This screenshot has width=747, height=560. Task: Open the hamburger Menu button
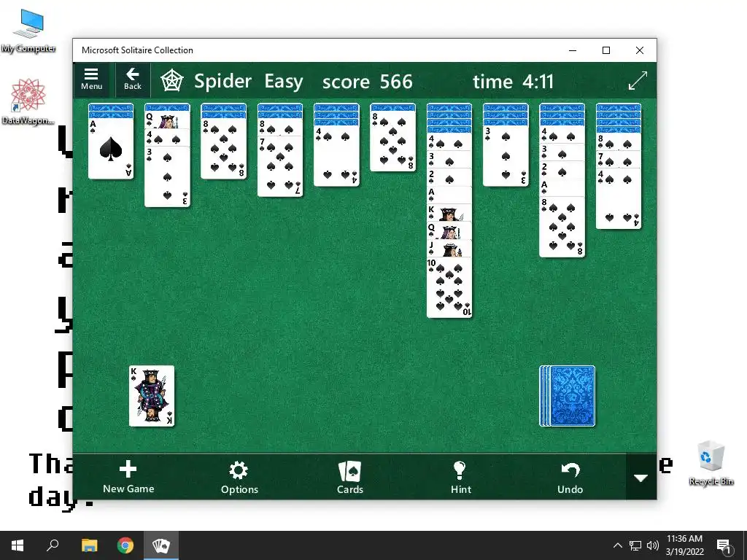91,79
